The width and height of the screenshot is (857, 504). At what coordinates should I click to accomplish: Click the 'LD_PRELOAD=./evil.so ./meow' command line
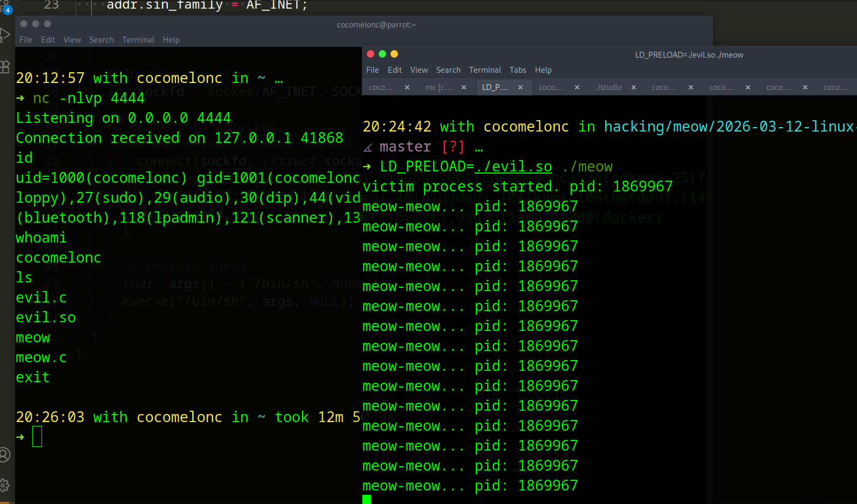(496, 167)
